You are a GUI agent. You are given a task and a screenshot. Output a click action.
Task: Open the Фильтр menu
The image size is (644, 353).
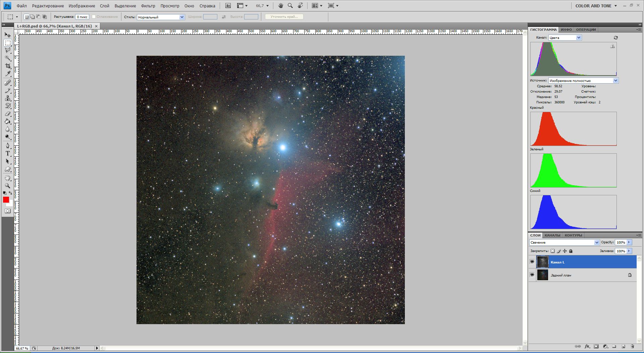click(148, 6)
